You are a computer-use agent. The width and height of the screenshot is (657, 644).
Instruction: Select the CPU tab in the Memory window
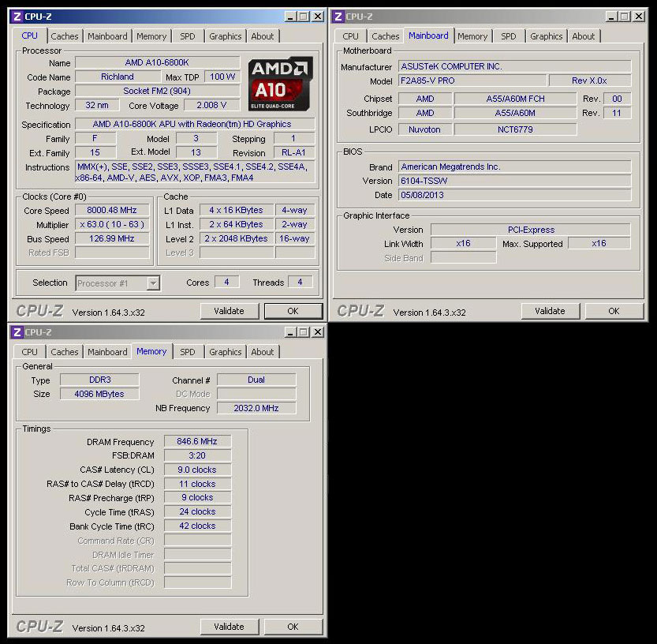click(29, 352)
